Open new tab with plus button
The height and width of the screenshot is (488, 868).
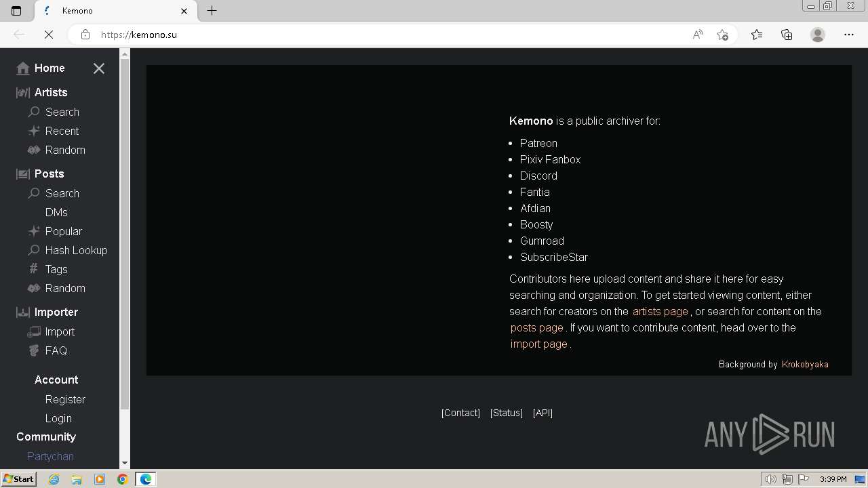(x=212, y=11)
